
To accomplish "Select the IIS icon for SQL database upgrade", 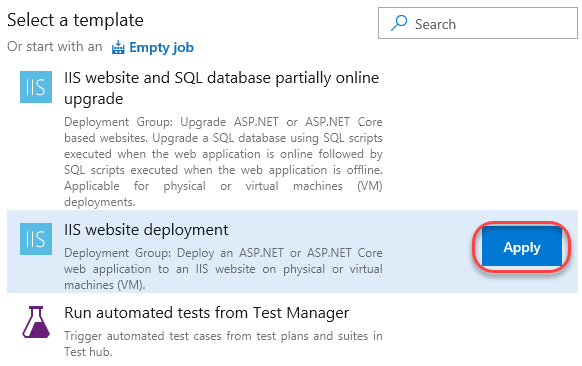I will [36, 87].
